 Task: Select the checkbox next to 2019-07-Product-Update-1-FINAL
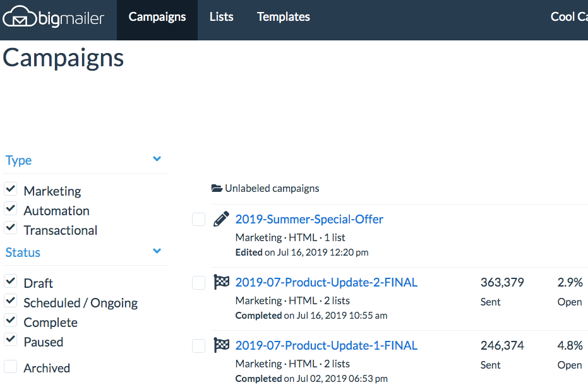198,345
